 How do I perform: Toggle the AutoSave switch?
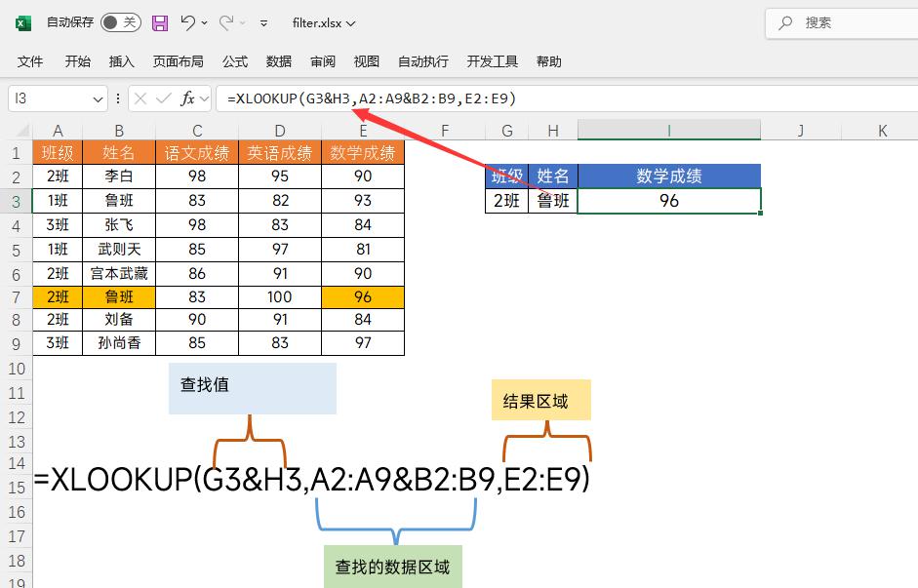click(121, 22)
